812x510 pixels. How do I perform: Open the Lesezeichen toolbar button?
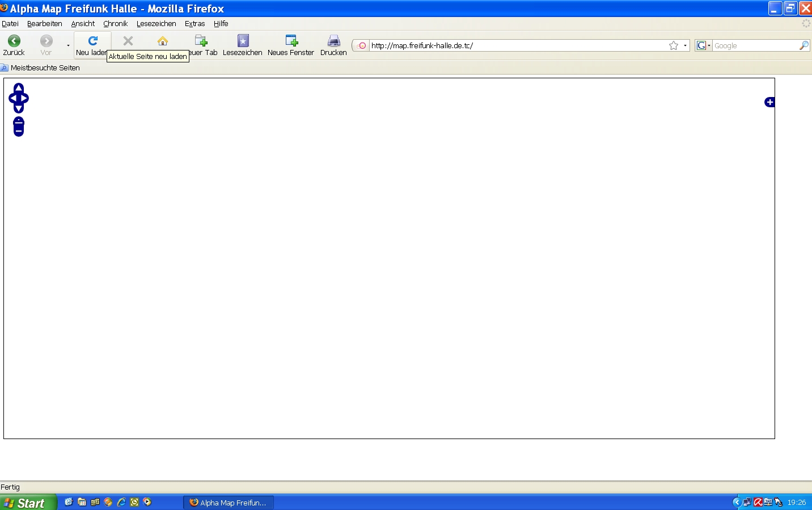(x=243, y=45)
